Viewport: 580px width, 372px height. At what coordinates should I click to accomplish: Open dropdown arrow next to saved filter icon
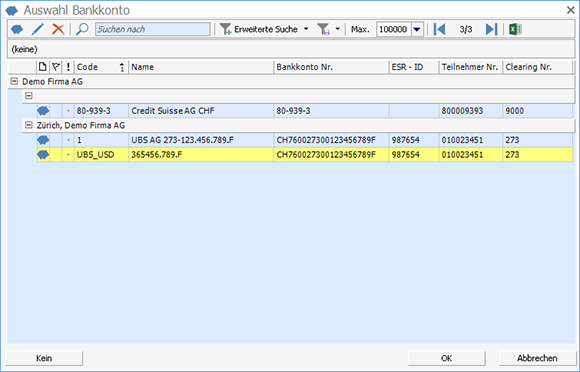point(337,29)
